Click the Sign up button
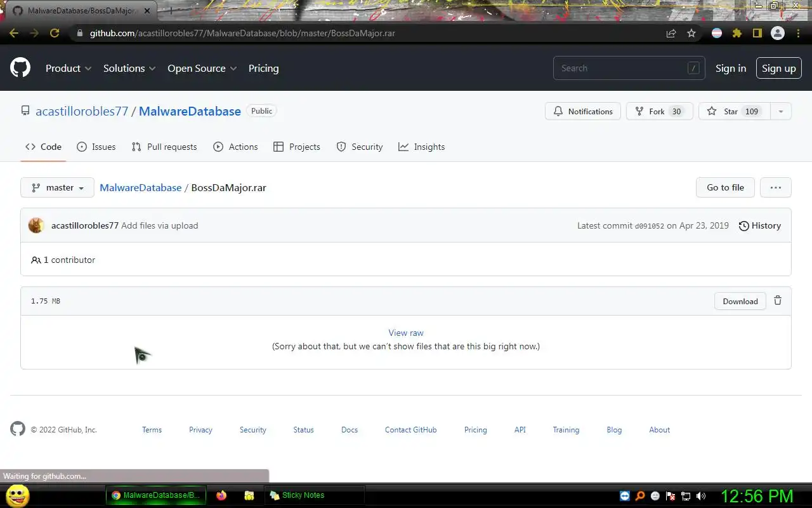 (x=778, y=68)
